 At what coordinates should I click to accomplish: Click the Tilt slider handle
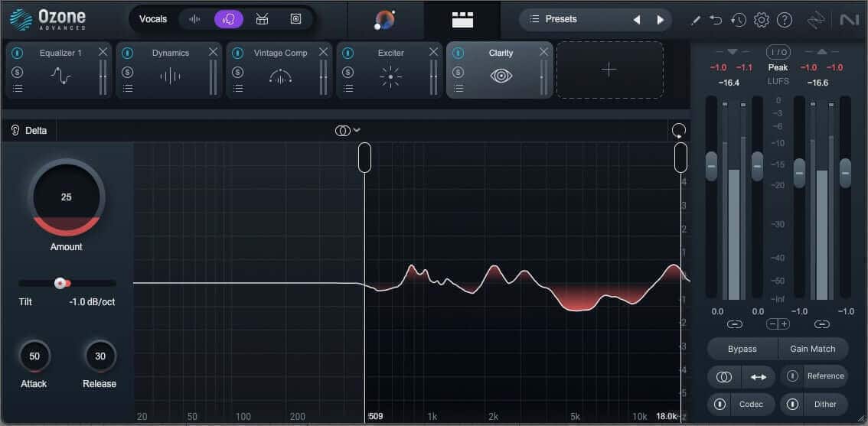pos(60,283)
